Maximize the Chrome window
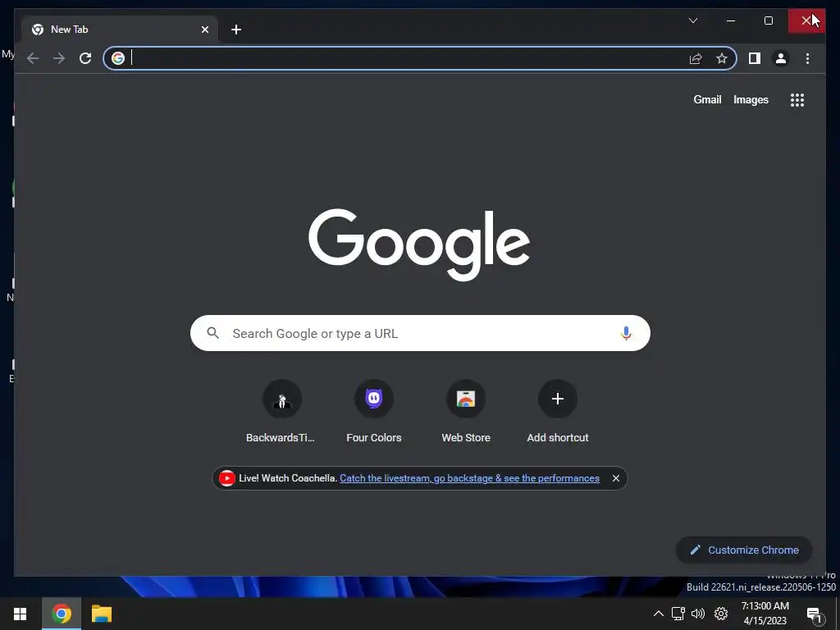 (x=768, y=21)
